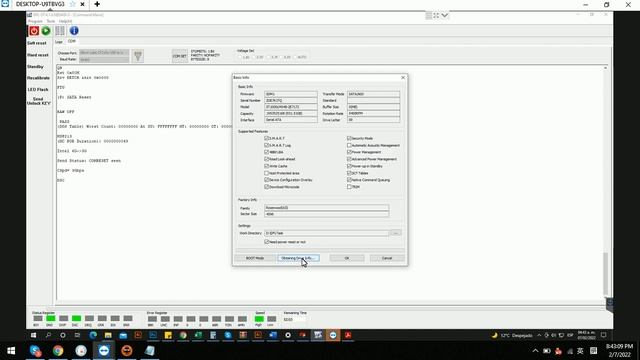
Task: Open the remote taskbar search icon
Action: pos(49,335)
